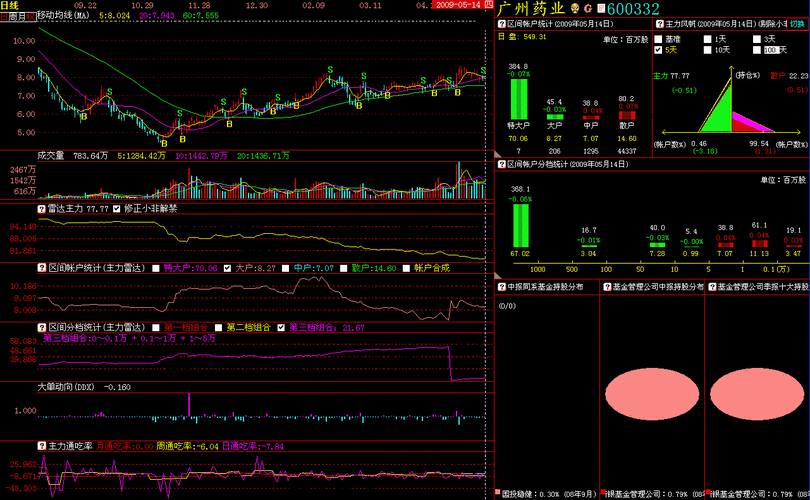This screenshot has width=810, height=500.
Task: Switch to 日 daily period tab
Action: pyautogui.click(x=5, y=16)
